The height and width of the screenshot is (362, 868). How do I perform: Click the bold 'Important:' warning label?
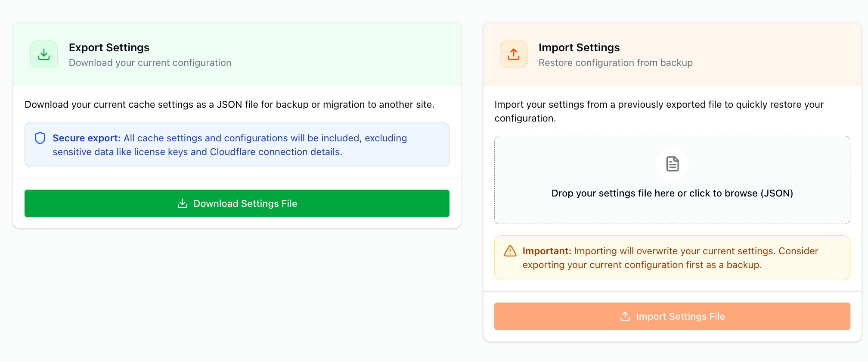click(x=547, y=251)
